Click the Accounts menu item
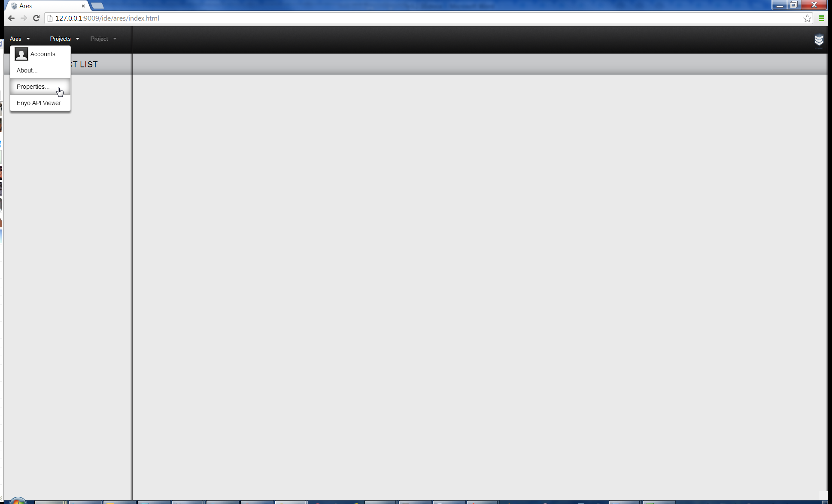 pyautogui.click(x=45, y=54)
